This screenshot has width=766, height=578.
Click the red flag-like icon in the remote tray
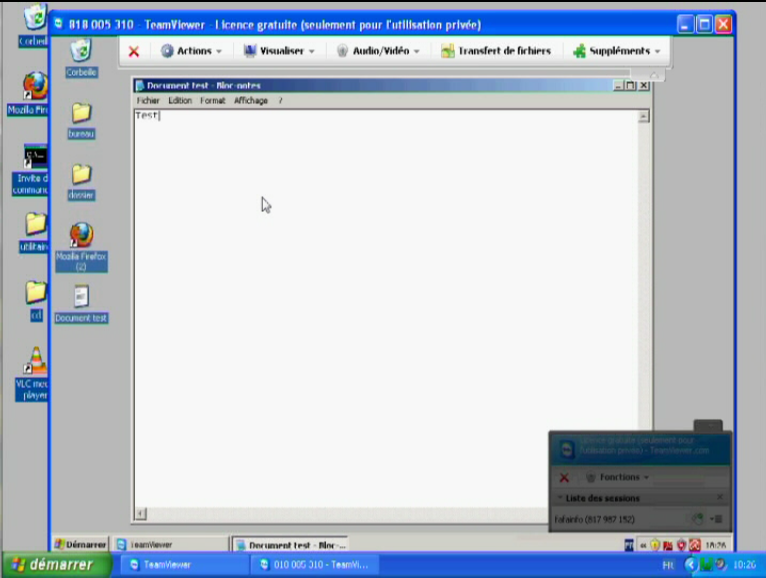tap(668, 545)
